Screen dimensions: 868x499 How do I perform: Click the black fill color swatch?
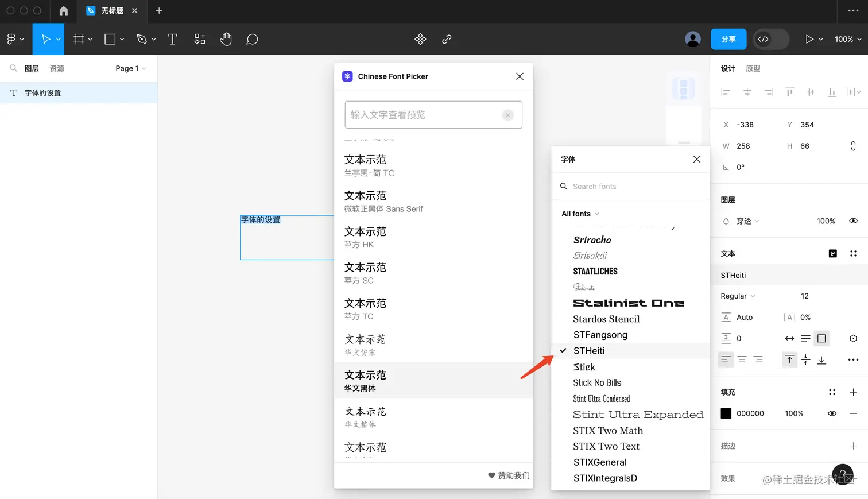pyautogui.click(x=726, y=413)
